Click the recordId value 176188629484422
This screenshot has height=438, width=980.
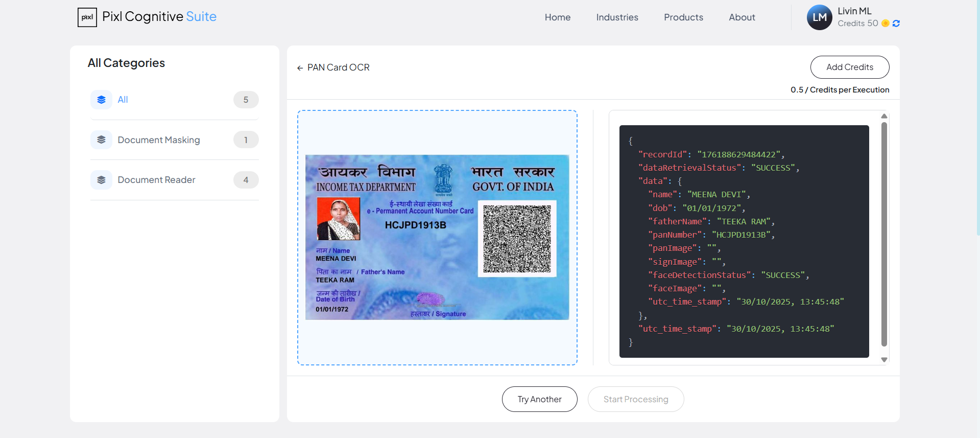click(x=739, y=154)
